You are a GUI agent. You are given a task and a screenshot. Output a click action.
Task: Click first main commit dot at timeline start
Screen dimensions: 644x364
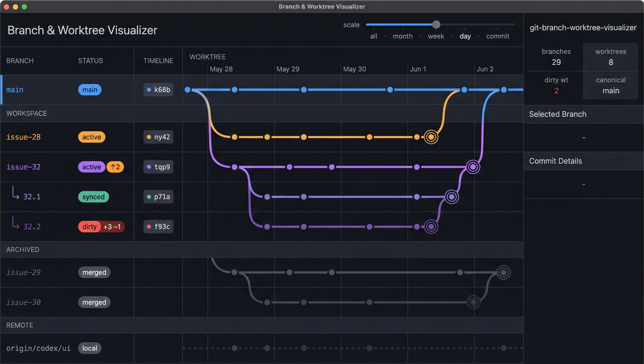188,90
